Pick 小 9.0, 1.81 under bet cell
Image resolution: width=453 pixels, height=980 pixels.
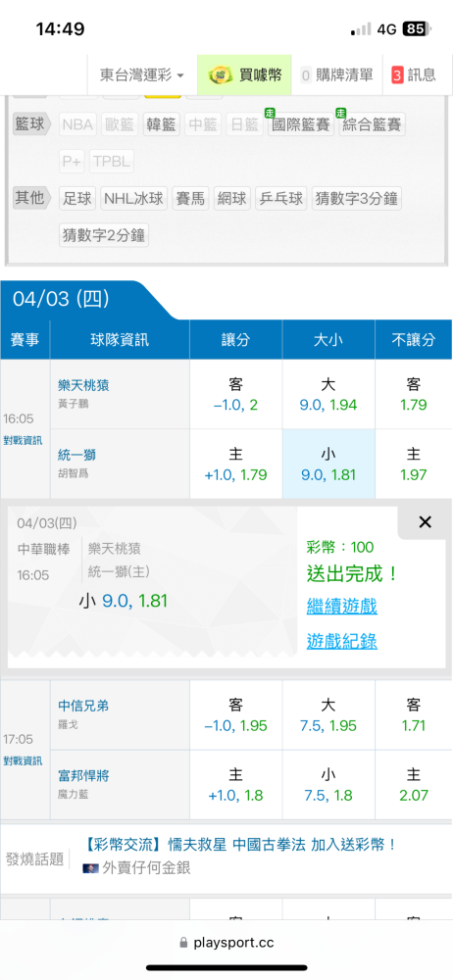tap(328, 464)
